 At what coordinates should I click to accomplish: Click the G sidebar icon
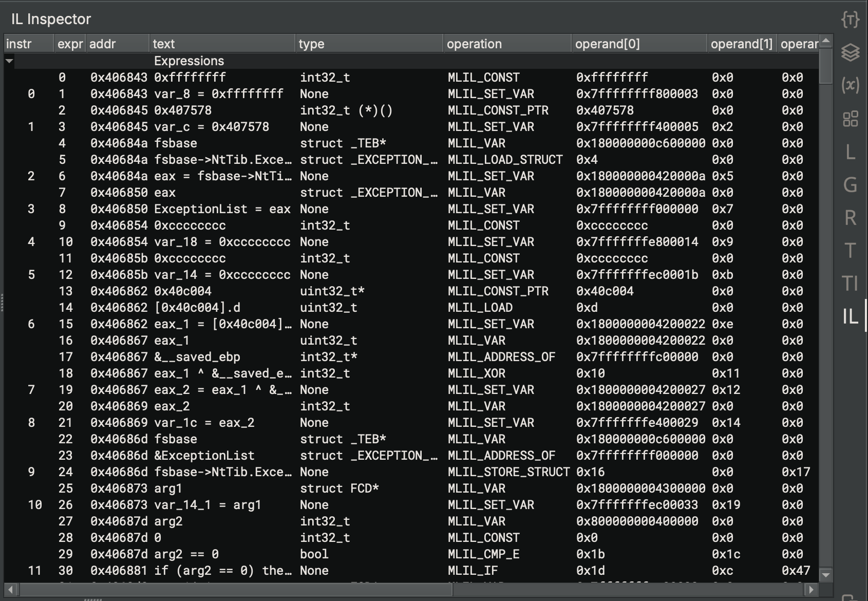click(x=850, y=185)
